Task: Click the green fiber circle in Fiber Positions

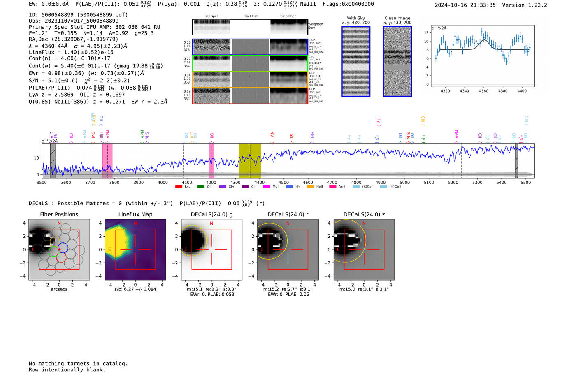Action: click(x=54, y=251)
